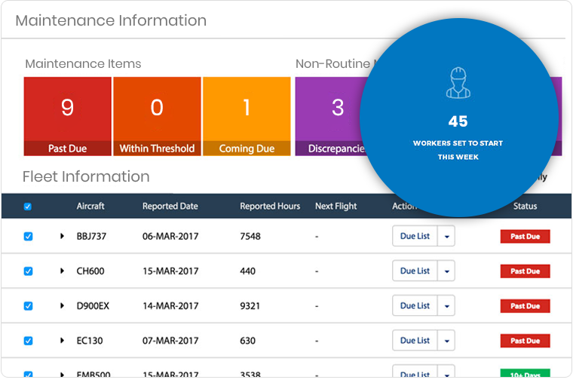Select the orange Within Threshold tile
Viewport: 573px width, 392px height.
pos(157,116)
